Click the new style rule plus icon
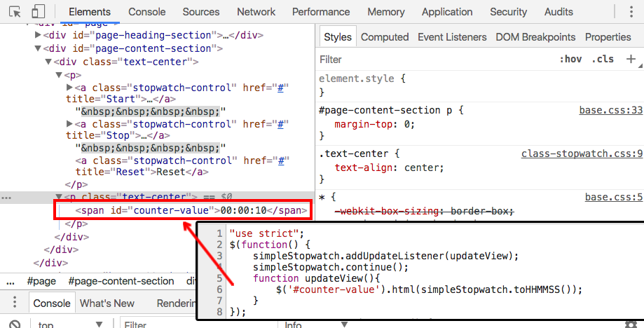The image size is (644, 328). point(631,59)
